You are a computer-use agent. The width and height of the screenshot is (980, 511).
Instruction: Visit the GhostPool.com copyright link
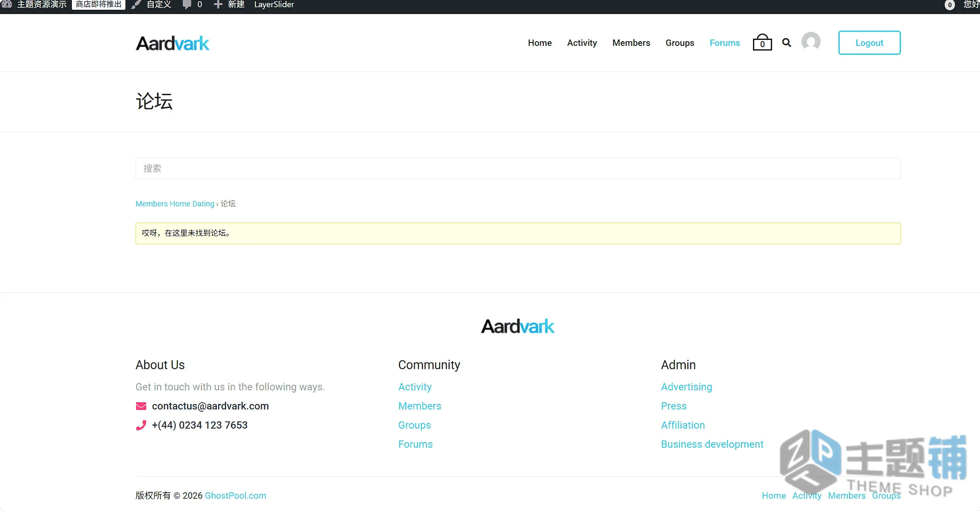(x=235, y=496)
